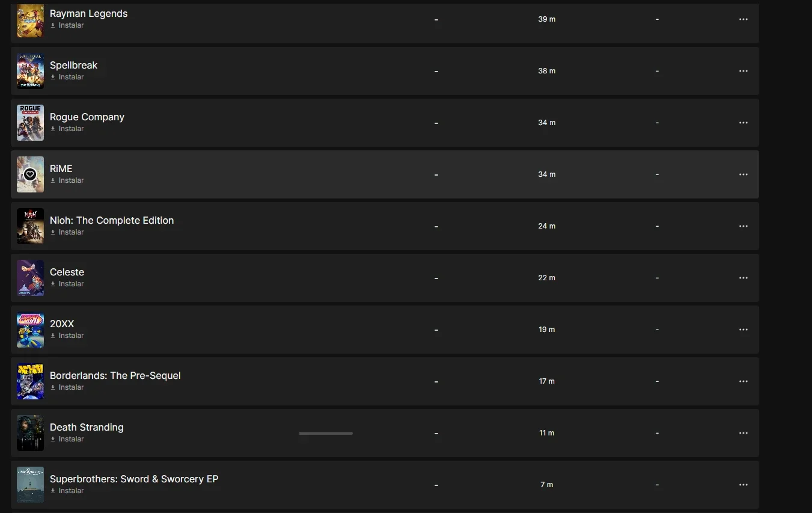812x513 pixels.
Task: Click Instalar under Celeste
Action: 67,284
